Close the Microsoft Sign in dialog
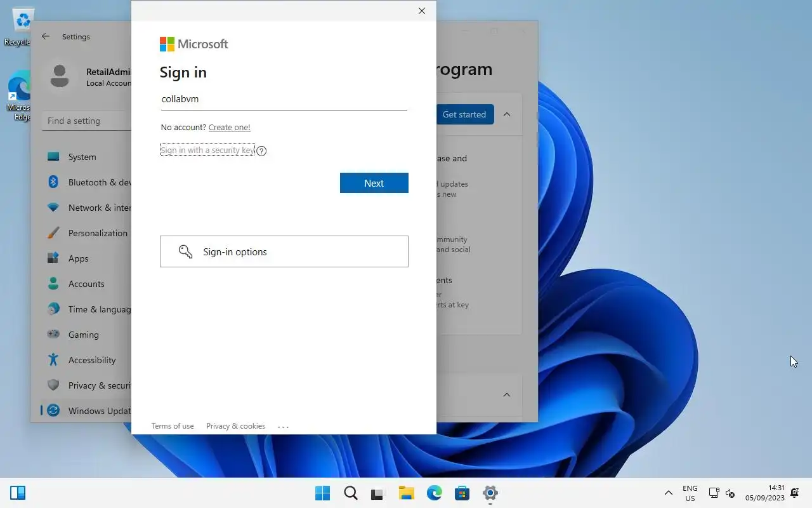Screen dimensions: 812x508 tap(422, 11)
